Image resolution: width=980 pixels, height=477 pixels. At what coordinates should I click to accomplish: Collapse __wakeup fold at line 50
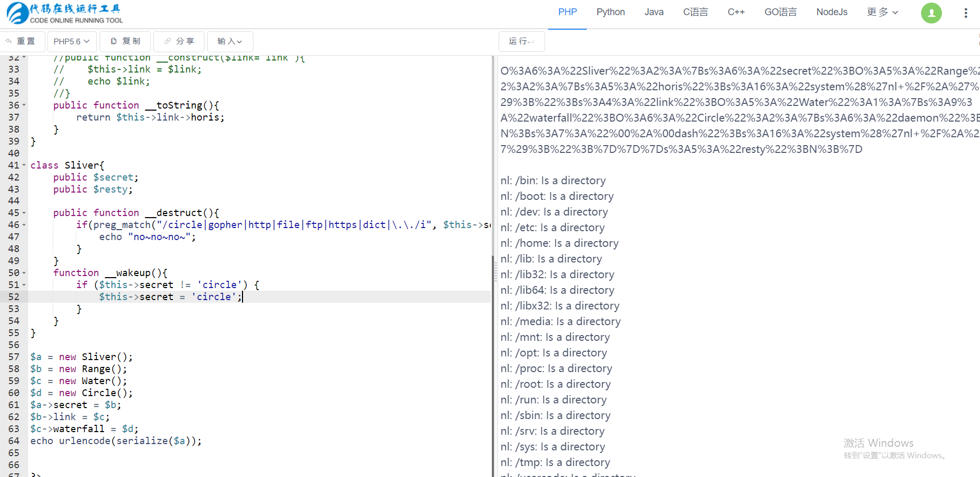24,273
